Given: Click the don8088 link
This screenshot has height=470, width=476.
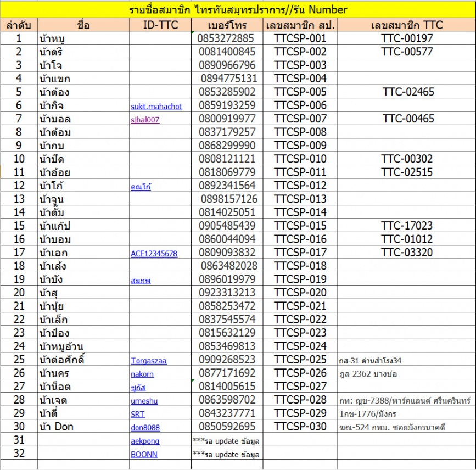Looking at the screenshot, I should click(145, 427).
